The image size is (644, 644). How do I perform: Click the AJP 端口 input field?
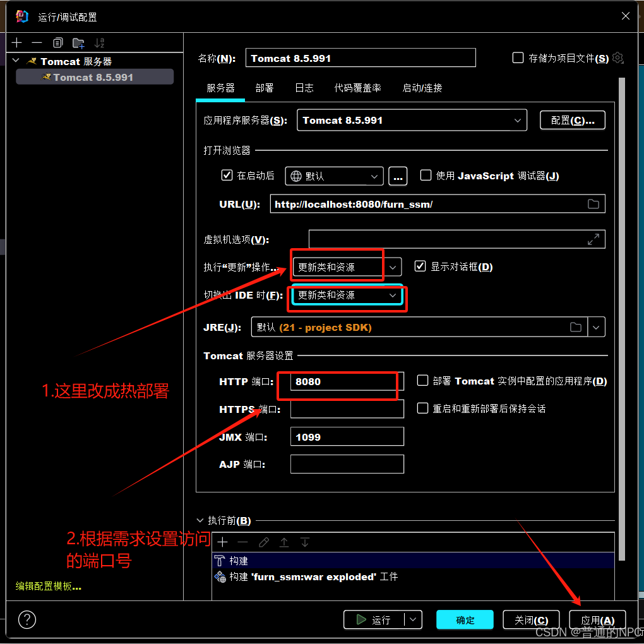[347, 464]
